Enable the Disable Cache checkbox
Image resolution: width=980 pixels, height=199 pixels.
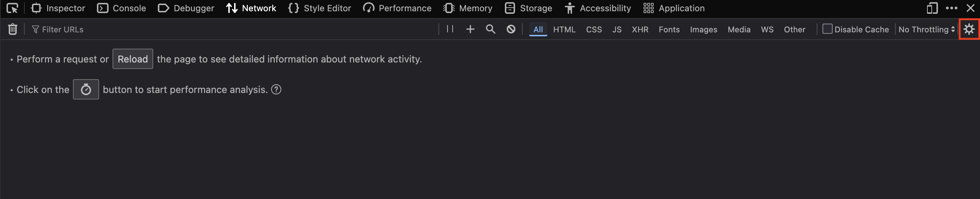pos(827,29)
